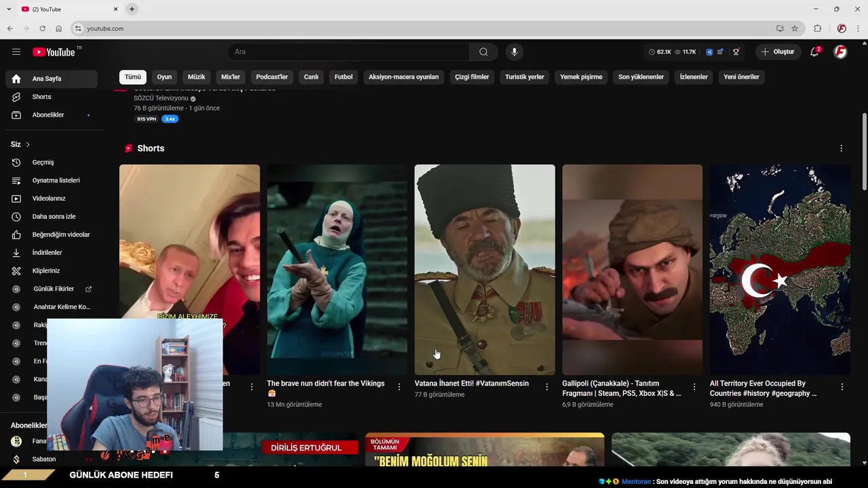The image size is (868, 488).
Task: Click the search magnifier button
Action: click(484, 52)
